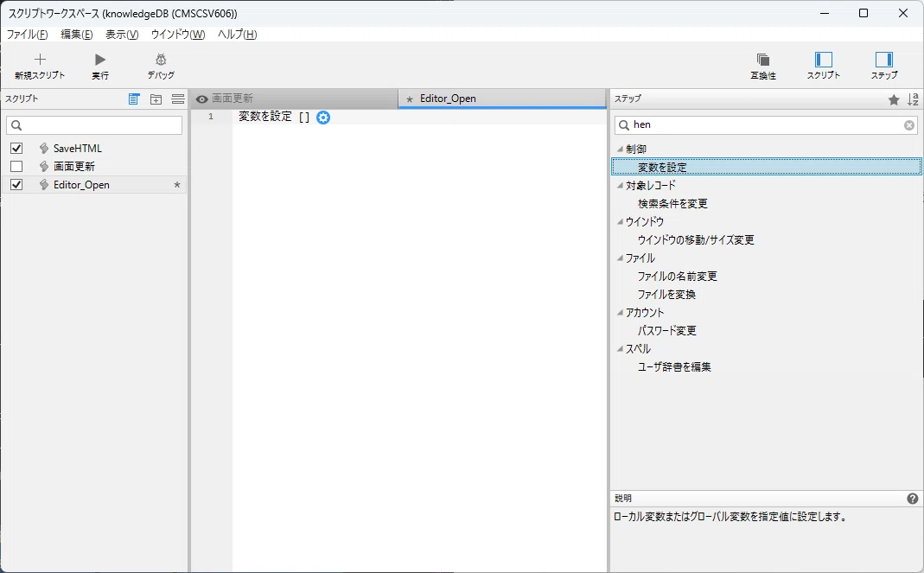This screenshot has height=573, width=924.
Task: Click line number 1 in the editor gutter
Action: coord(211,117)
